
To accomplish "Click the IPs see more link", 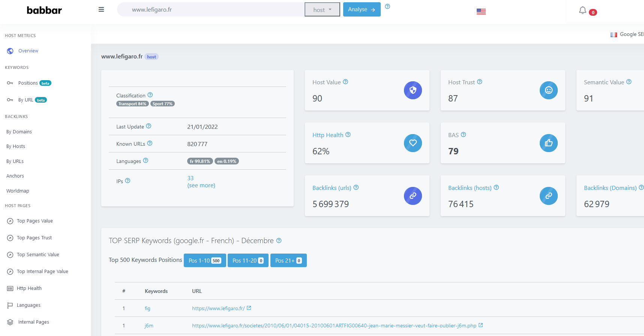I will (201, 185).
